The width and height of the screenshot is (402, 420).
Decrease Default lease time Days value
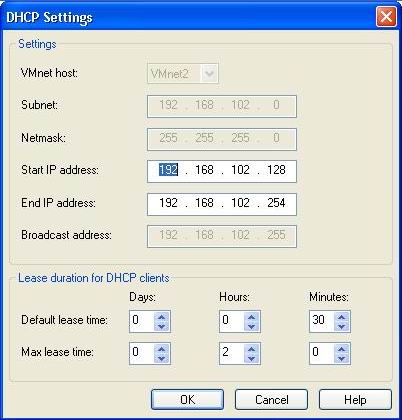click(162, 326)
